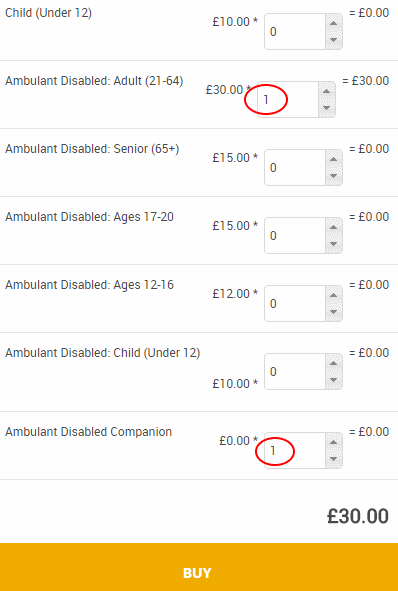Focus Ambulant Disabled Companion quantity field
The height and width of the screenshot is (591, 398).
coord(295,450)
